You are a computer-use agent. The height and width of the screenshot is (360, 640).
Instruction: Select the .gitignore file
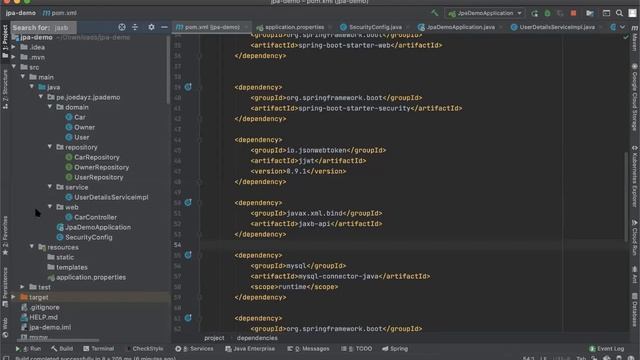click(x=40, y=307)
